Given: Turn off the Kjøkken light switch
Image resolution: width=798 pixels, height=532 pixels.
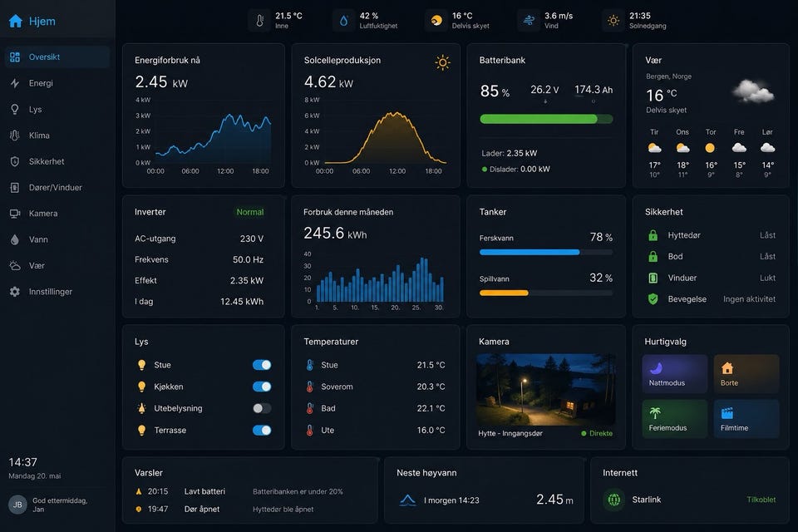Looking at the screenshot, I should (x=262, y=387).
